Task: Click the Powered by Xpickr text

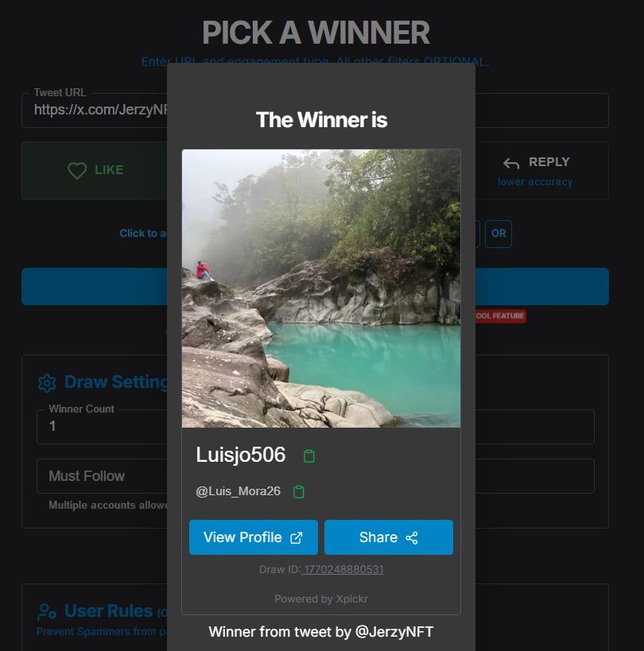Action: point(321,599)
